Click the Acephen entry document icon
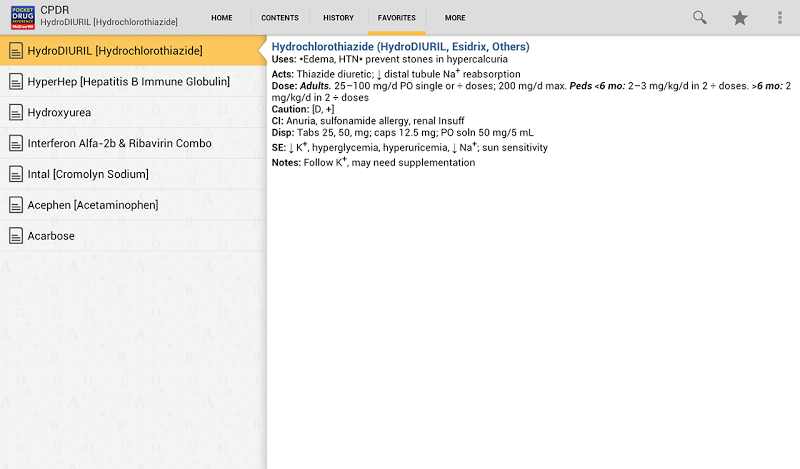 pyautogui.click(x=16, y=205)
